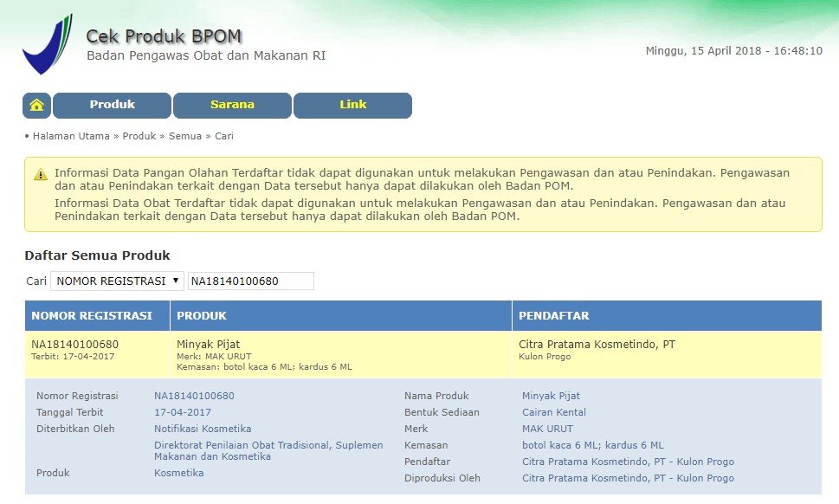Focus the search field containing NA18140100680
839x504 pixels.
point(251,281)
